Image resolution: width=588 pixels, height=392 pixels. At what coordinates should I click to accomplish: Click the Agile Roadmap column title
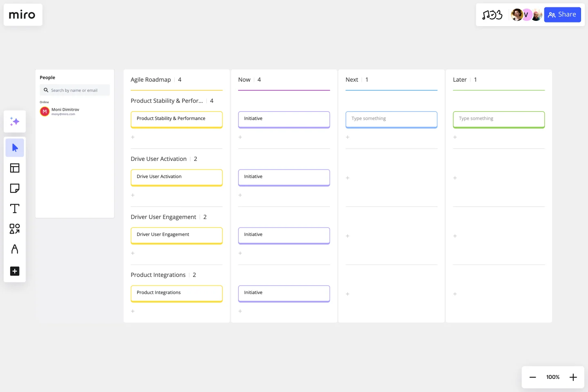pos(151,80)
